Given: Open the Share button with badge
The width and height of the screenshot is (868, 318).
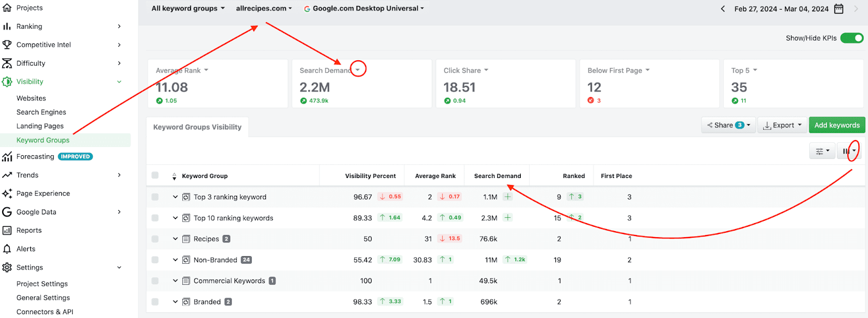Looking at the screenshot, I should pyautogui.click(x=728, y=125).
